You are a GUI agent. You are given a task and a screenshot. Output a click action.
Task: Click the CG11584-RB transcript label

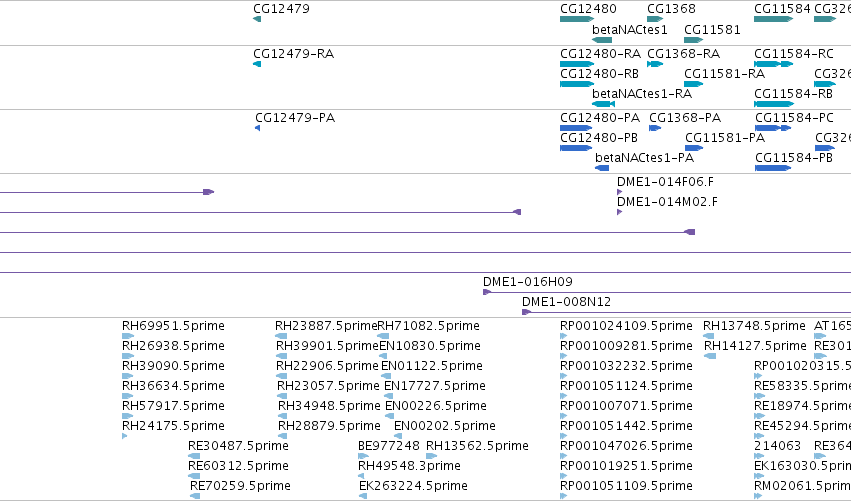click(793, 94)
